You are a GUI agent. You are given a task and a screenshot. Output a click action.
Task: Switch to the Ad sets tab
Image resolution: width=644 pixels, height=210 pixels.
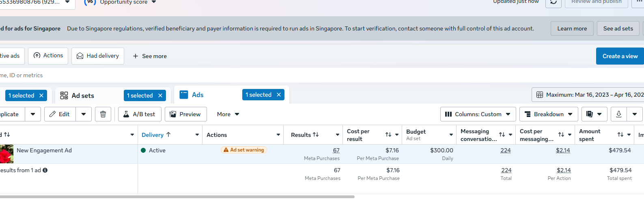[x=83, y=95]
